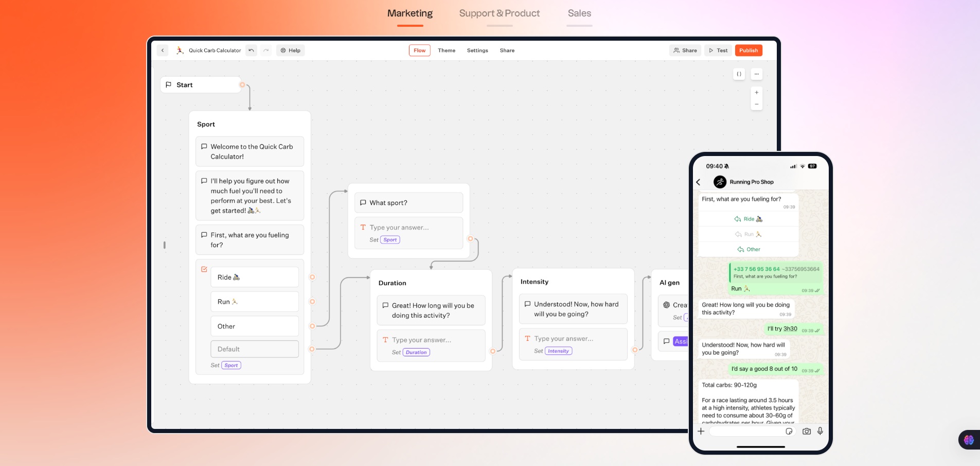
Task: Click the back arrow in editor header
Action: click(x=163, y=50)
